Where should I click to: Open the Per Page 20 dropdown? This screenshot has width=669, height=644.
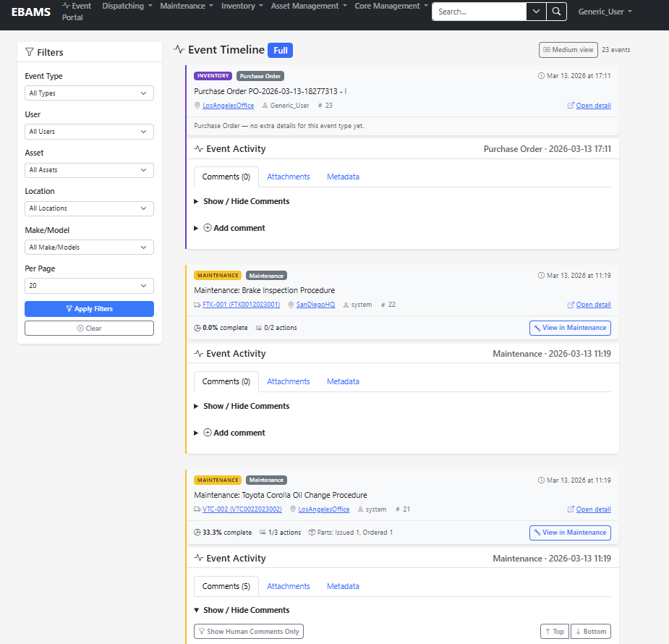pos(89,286)
